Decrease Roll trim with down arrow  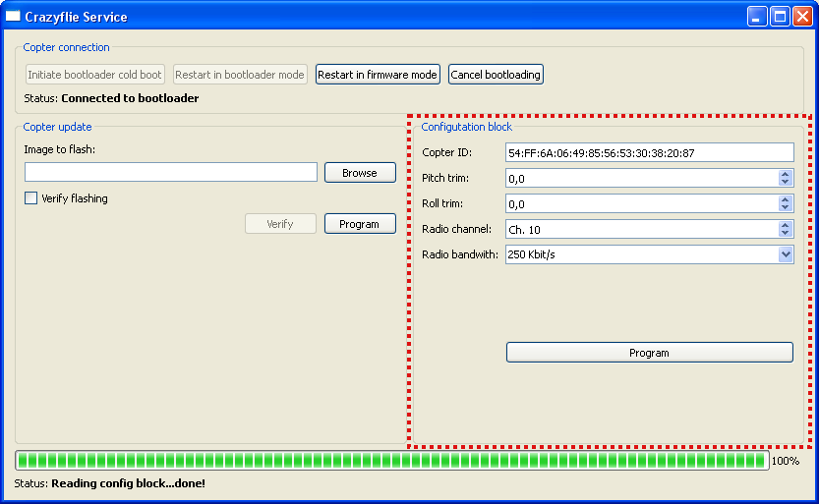click(x=785, y=207)
